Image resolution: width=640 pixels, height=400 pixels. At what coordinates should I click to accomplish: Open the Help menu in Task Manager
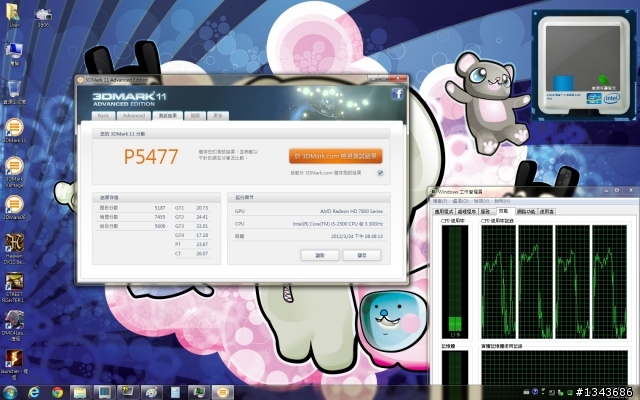coord(502,201)
